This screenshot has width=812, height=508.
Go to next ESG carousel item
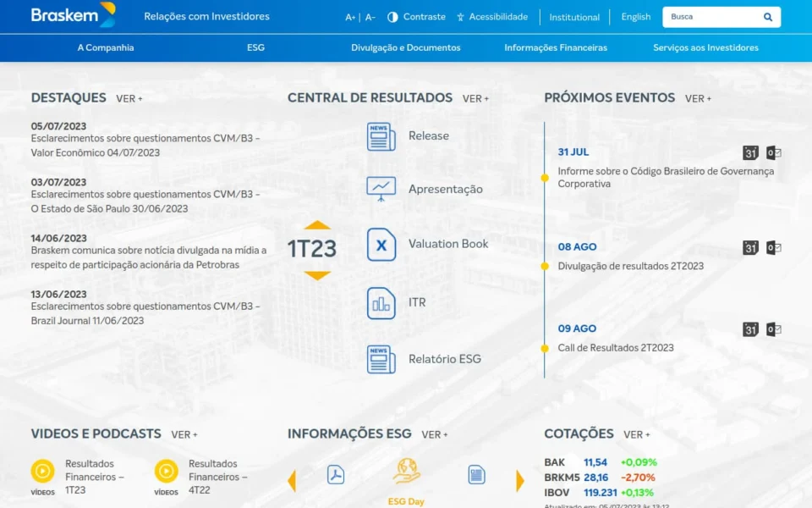pyautogui.click(x=520, y=481)
